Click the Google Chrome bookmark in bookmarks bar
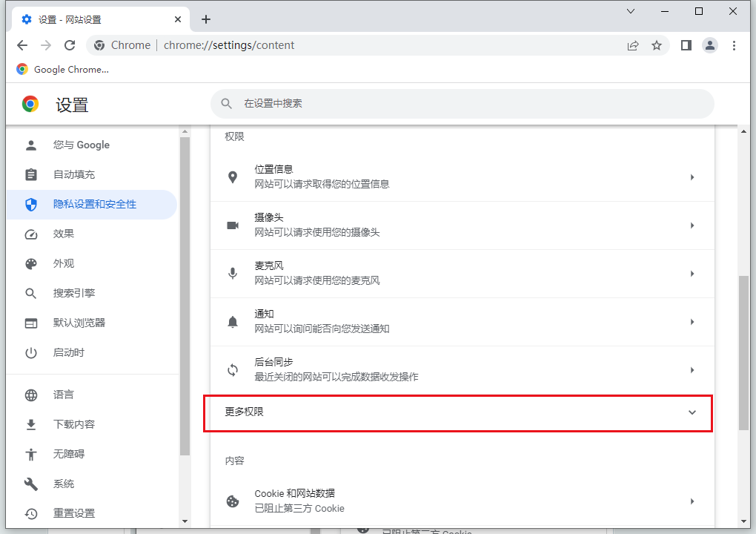This screenshot has width=756, height=534. coord(62,69)
